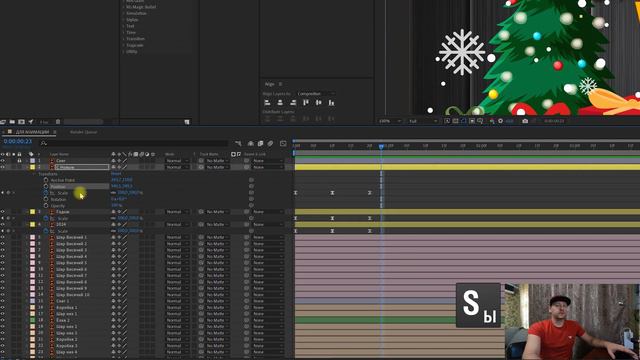The height and width of the screenshot is (360, 640).
Task: Hide layer Шар Висячий 1
Action: [x=2, y=237]
